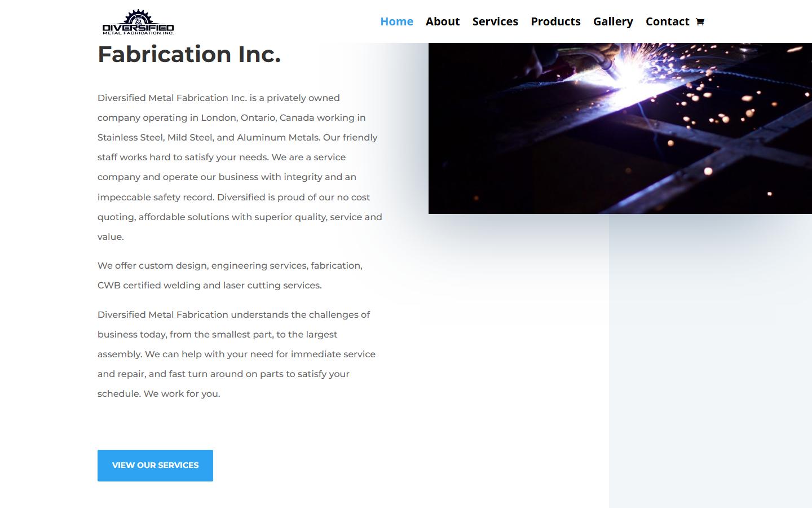Open the Gallery page
Image resolution: width=812 pixels, height=508 pixels.
(x=613, y=21)
